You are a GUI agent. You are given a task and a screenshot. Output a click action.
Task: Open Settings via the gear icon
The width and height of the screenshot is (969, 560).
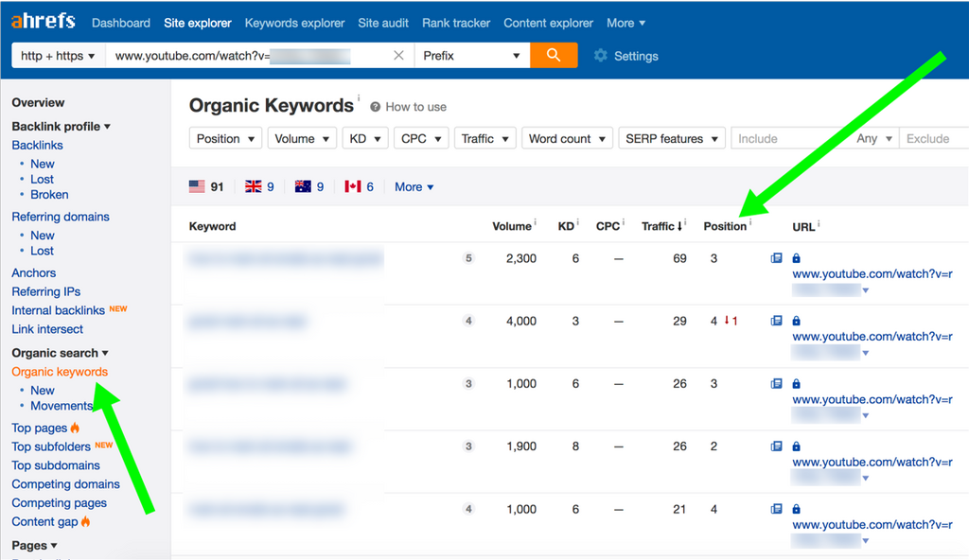tap(601, 56)
